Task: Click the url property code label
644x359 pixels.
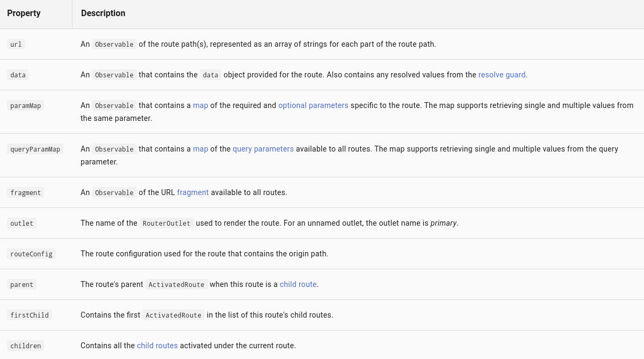Action: pos(16,45)
